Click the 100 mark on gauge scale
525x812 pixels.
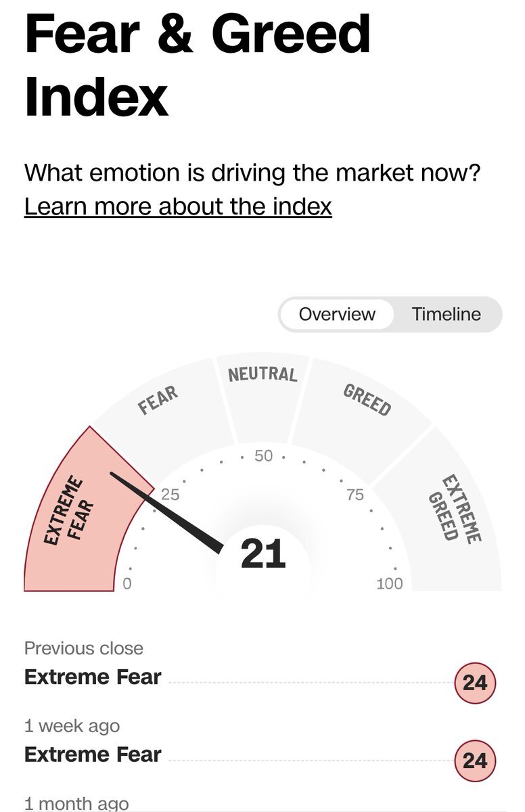coord(389,583)
